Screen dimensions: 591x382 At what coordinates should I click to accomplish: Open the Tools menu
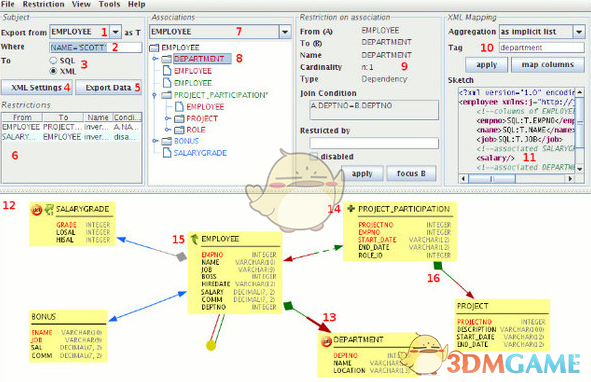[109, 4]
